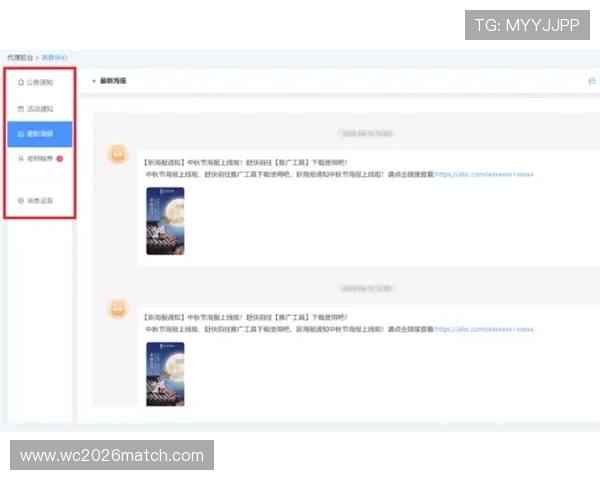
Task: Open second Mid-Autumn poster thumbnail
Action: (x=165, y=373)
